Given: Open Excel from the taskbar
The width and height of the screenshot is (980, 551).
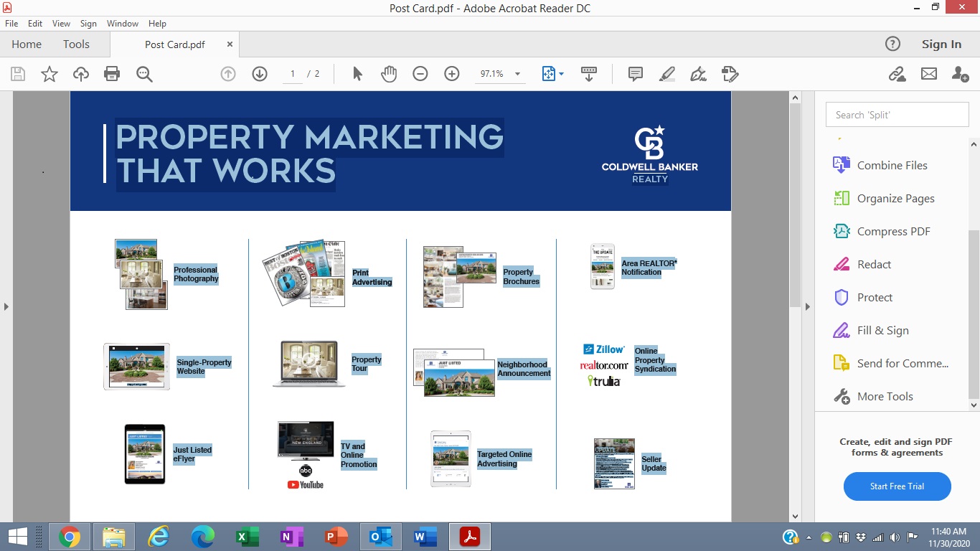Looking at the screenshot, I should click(x=248, y=537).
